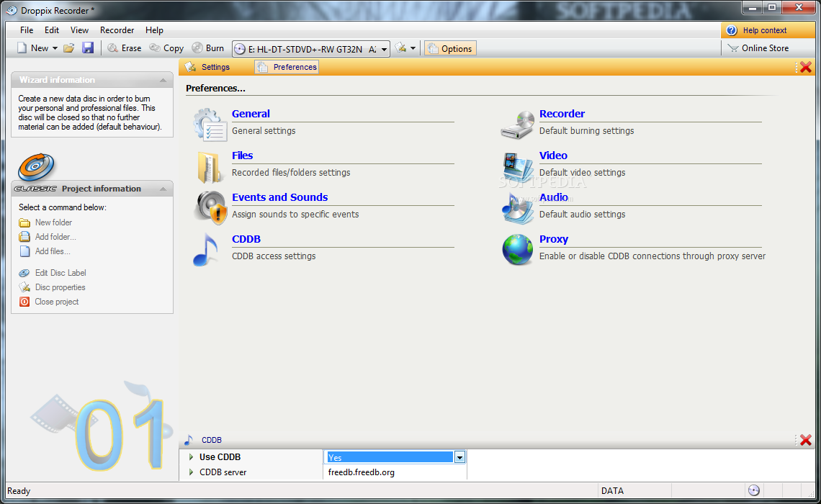The width and height of the screenshot is (821, 504).
Task: Click the Edit Disc Label disc icon
Action: (x=24, y=273)
